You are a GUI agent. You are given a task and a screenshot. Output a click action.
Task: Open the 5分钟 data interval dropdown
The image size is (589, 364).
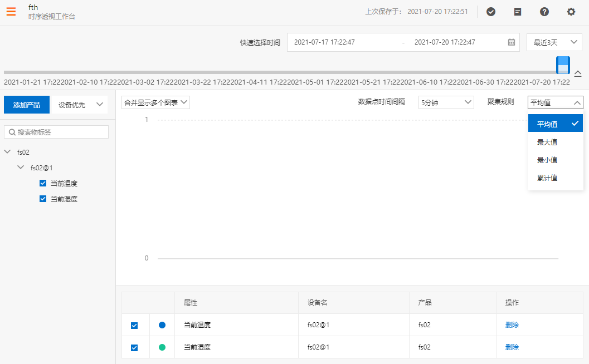[x=446, y=102]
